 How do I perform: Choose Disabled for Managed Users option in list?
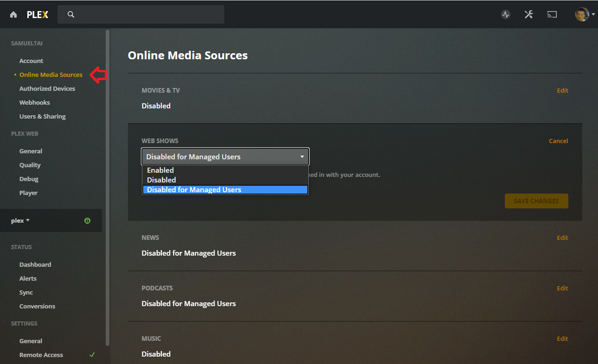pos(225,189)
